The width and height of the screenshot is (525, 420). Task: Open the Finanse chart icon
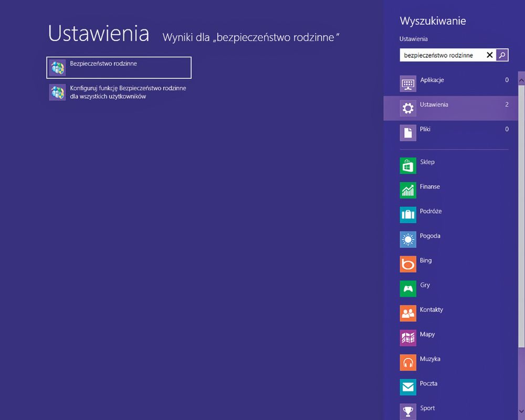pyautogui.click(x=408, y=190)
